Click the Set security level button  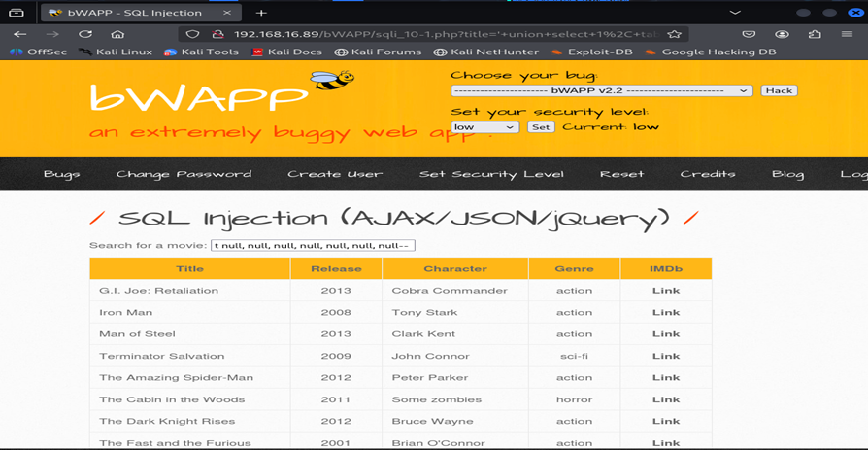point(541,127)
